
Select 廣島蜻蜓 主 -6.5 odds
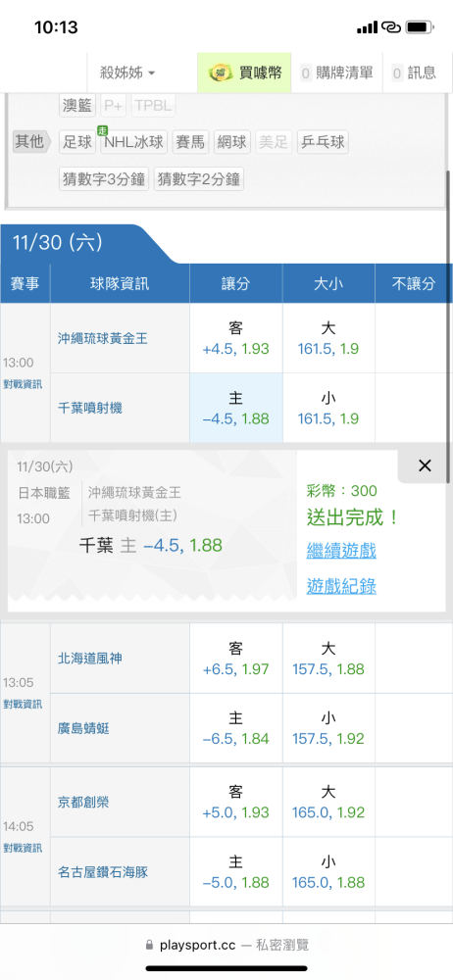[236, 728]
